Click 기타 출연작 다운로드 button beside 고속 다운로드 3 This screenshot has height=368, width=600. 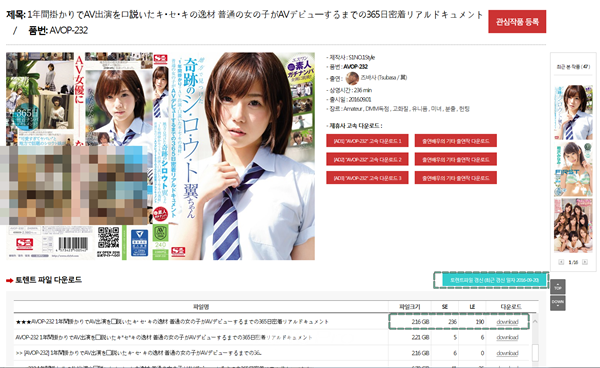456,178
